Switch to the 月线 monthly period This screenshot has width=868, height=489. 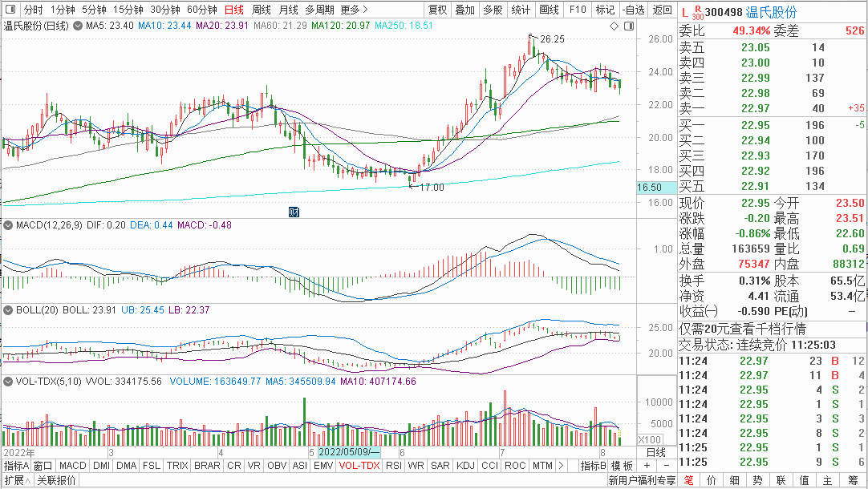pos(289,10)
